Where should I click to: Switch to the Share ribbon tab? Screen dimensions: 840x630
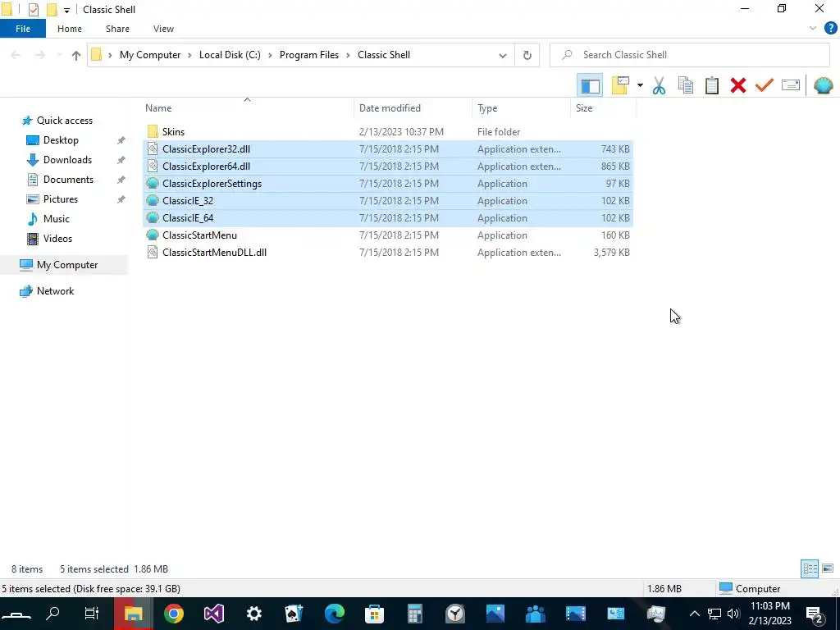tap(117, 29)
